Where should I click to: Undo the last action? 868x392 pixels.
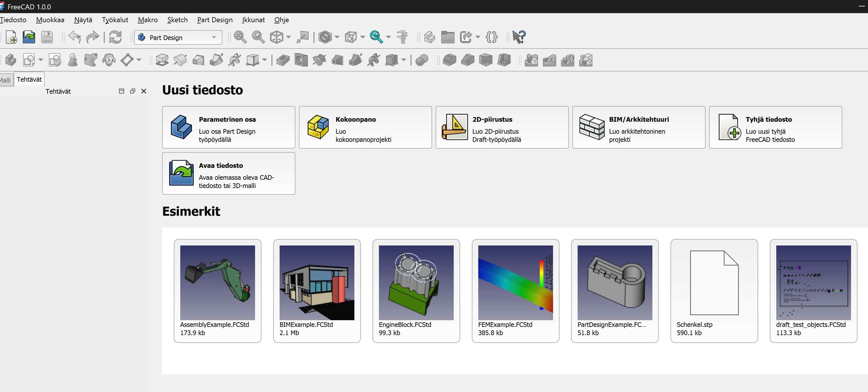(x=75, y=37)
